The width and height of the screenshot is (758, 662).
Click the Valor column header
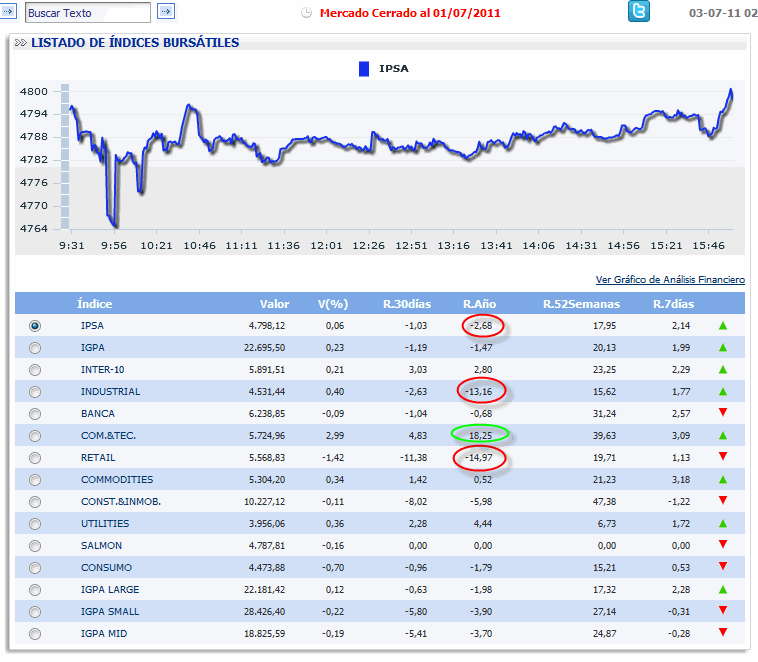pos(274,304)
